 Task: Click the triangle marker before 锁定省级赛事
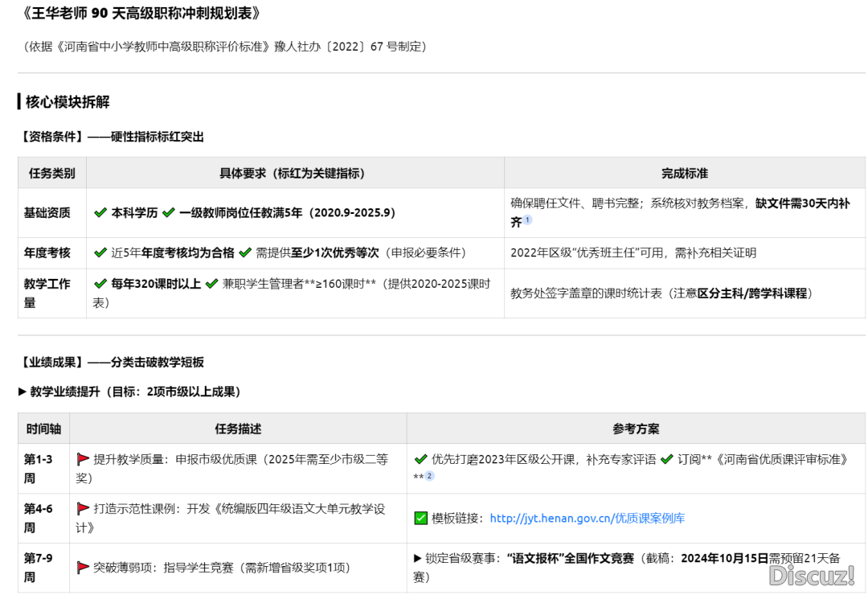click(x=418, y=559)
